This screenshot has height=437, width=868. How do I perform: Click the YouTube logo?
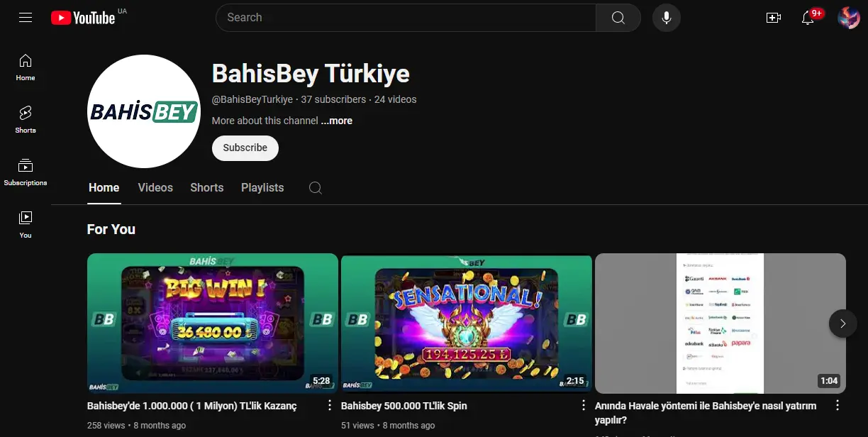[83, 18]
